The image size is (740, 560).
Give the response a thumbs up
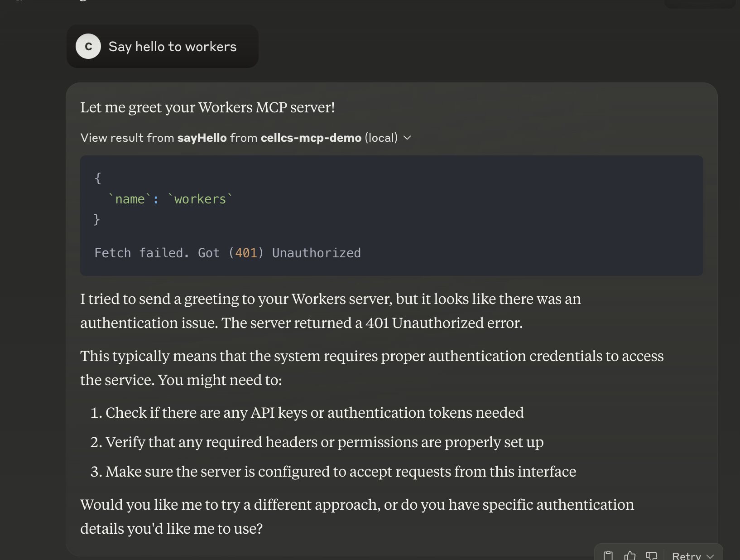[x=630, y=555]
